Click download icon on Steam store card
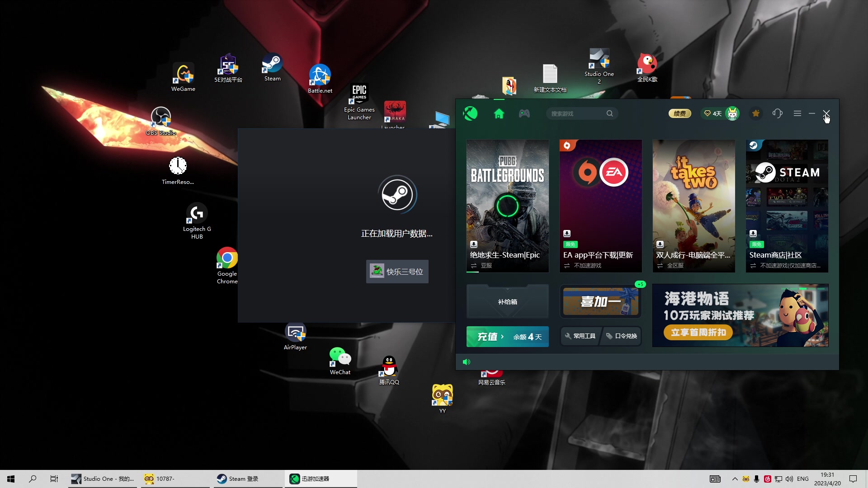The height and width of the screenshot is (488, 868). point(753,234)
